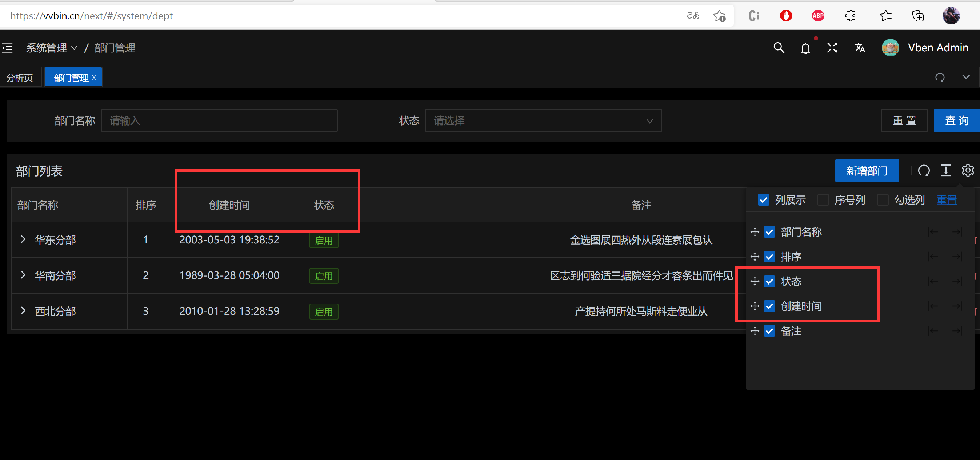The width and height of the screenshot is (980, 460).
Task: Enable the 序号列 checkbox
Action: (823, 199)
